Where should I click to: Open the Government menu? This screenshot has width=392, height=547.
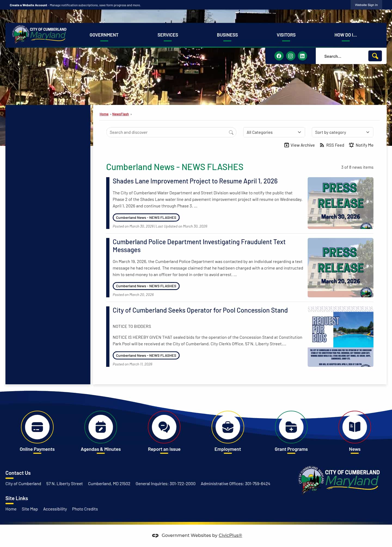tap(104, 35)
